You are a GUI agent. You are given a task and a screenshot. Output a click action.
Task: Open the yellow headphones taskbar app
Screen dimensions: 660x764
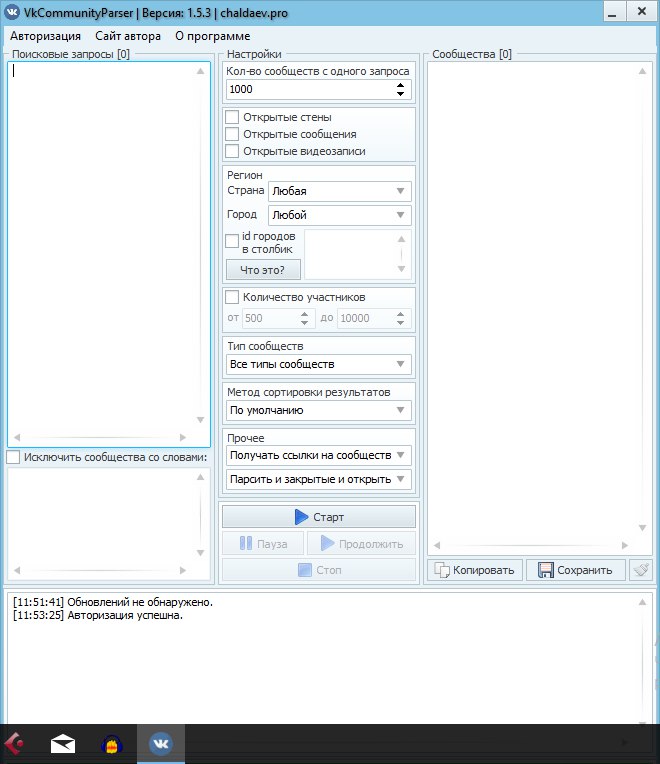pos(112,743)
